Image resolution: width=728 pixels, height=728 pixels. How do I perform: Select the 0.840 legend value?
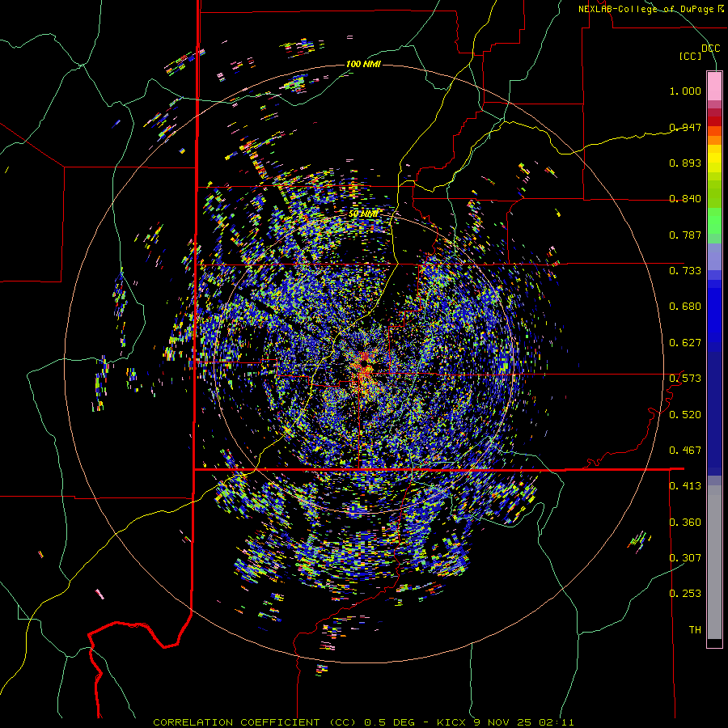click(x=685, y=199)
